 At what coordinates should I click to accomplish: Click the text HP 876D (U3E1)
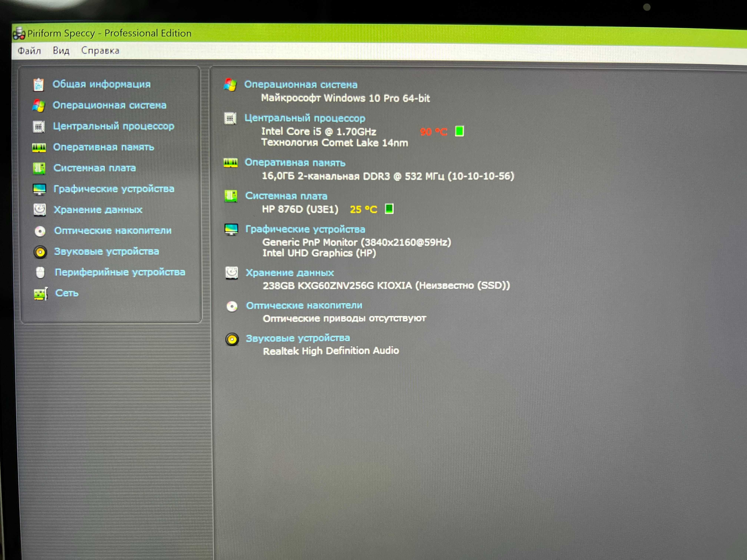click(300, 209)
